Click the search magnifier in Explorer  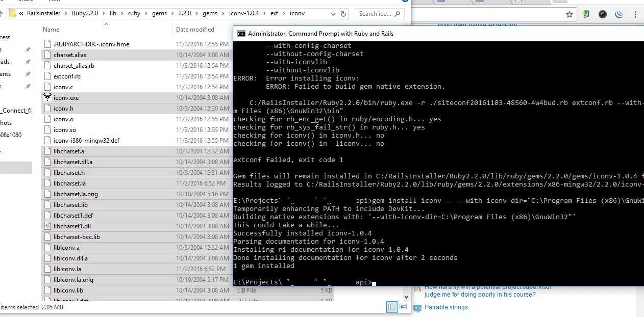(397, 14)
